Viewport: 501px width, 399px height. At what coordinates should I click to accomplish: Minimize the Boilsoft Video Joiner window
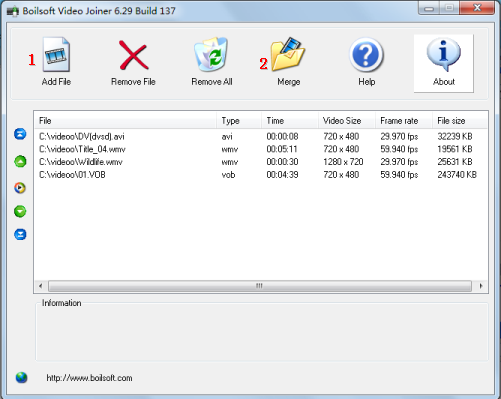[429, 8]
